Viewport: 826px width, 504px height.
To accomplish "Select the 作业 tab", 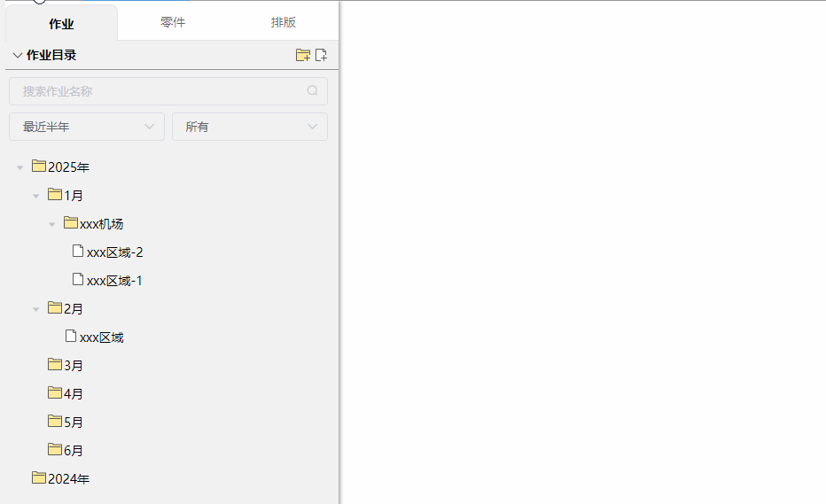I will pos(61,24).
